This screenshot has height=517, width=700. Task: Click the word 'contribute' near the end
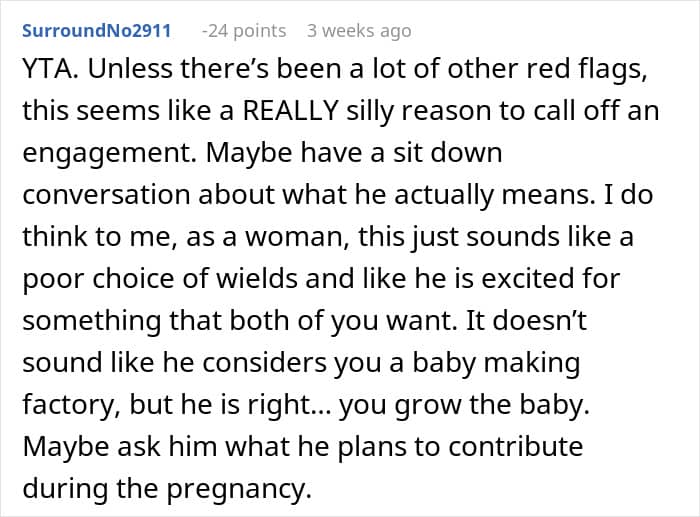[515, 446]
